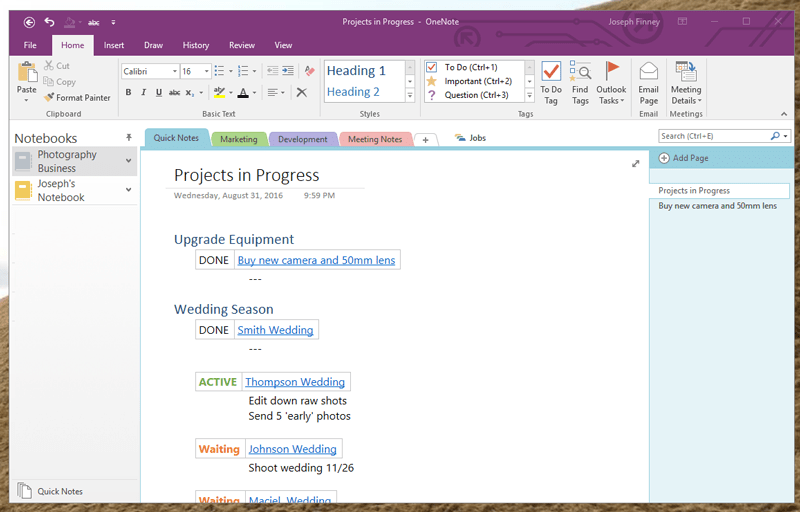Switch to the Review ribbon tab
Screen dimensions: 800x512
tap(242, 45)
